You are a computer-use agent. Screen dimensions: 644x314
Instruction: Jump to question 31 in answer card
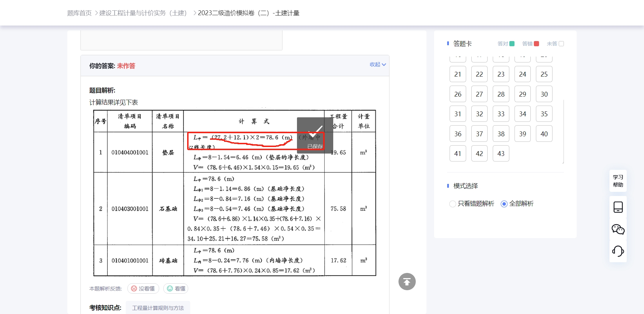pos(458,114)
